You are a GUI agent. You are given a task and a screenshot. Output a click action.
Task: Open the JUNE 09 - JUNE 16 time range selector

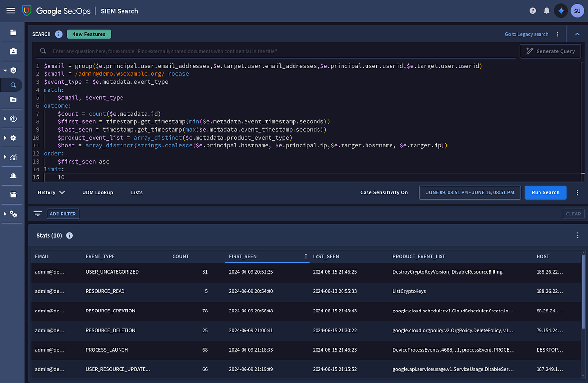[469, 192]
